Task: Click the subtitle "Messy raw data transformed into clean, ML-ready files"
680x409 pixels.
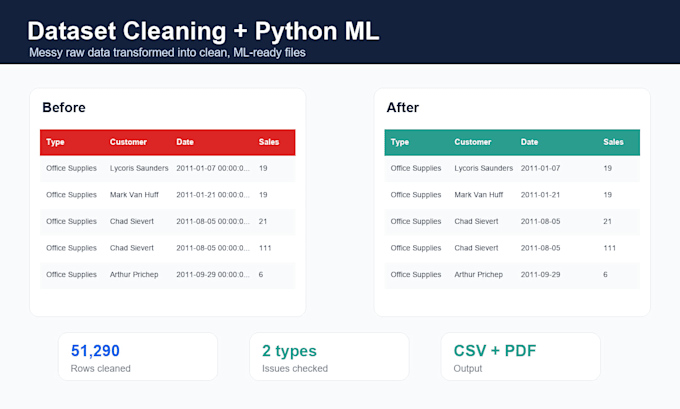Action: pos(167,52)
